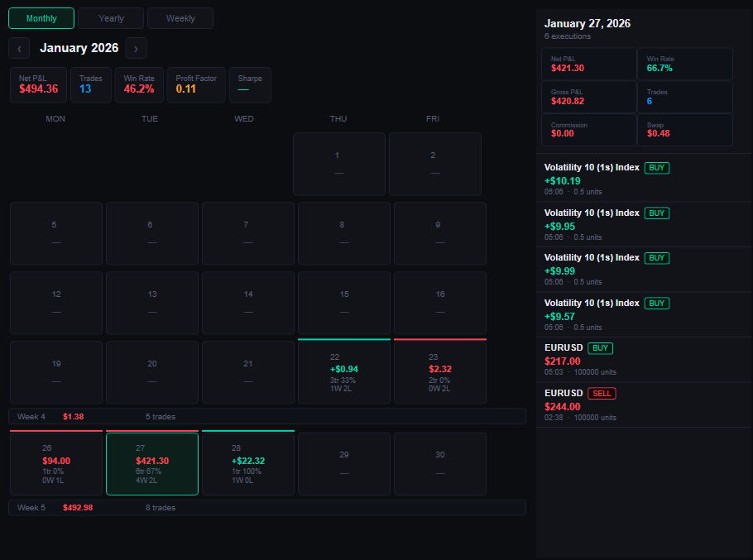Select the January 22 calendar cell

pos(343,372)
